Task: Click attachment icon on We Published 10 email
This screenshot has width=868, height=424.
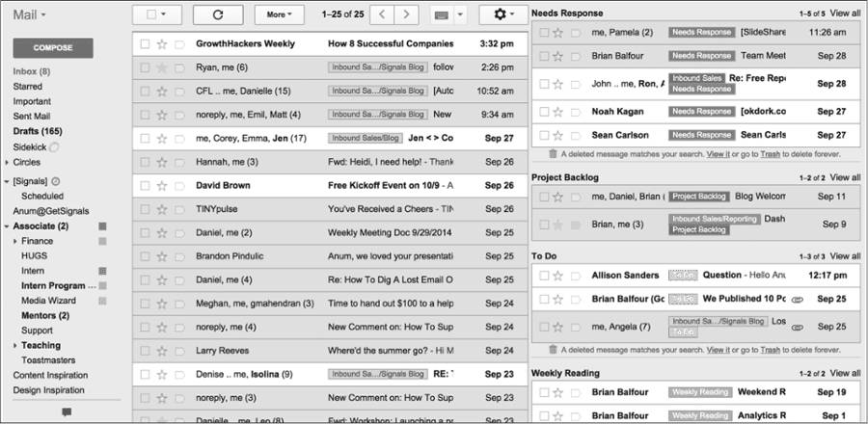Action: tap(798, 299)
